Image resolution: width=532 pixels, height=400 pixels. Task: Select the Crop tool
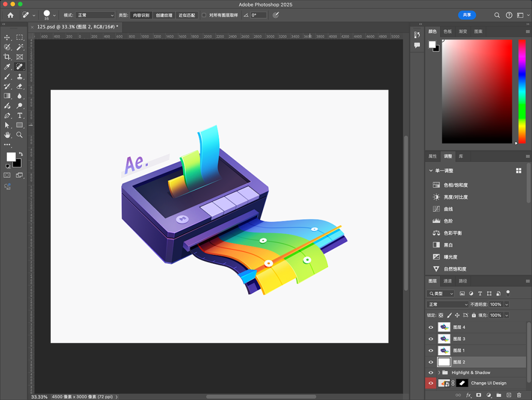coord(7,57)
